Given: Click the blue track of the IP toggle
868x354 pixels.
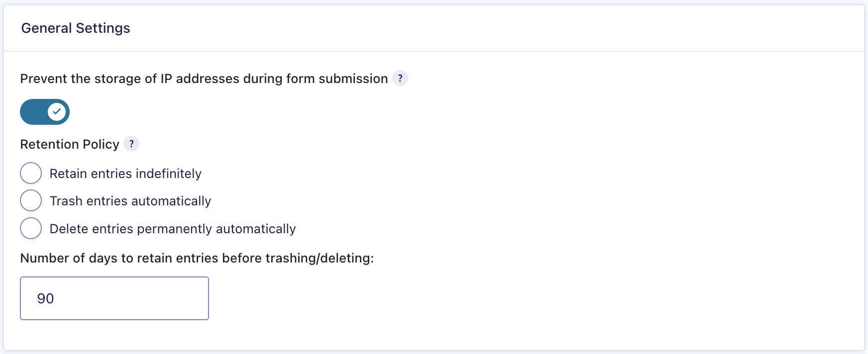Looking at the screenshot, I should 33,112.
